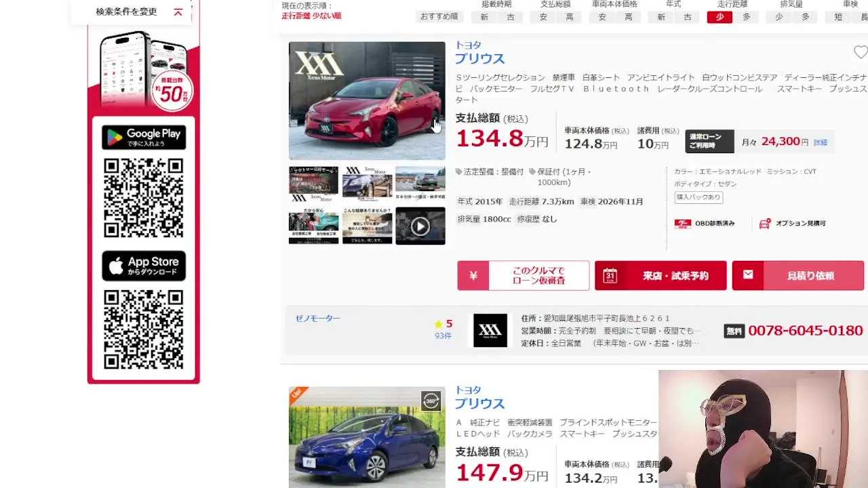Open プリウス title of the 134.8万円 listing
This screenshot has width=868, height=488.
click(x=479, y=59)
